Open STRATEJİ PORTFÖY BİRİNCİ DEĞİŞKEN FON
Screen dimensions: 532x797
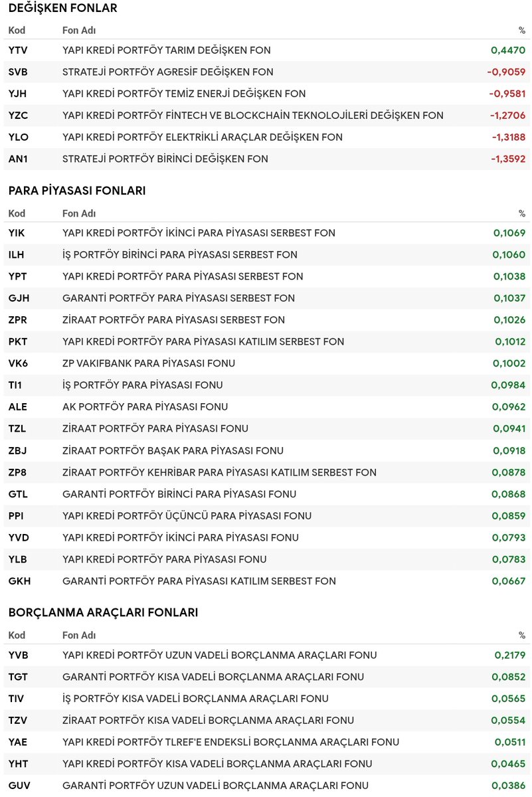(x=165, y=159)
